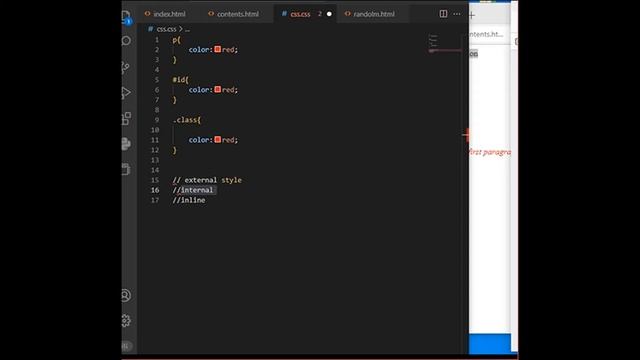Open the Source Control view
This screenshot has width=640, height=360.
coord(126,67)
